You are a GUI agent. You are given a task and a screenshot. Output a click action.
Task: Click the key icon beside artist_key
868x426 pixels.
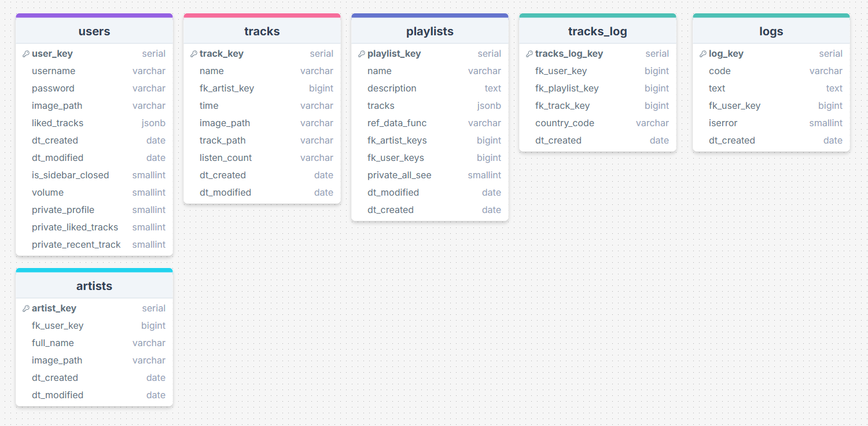[25, 309]
